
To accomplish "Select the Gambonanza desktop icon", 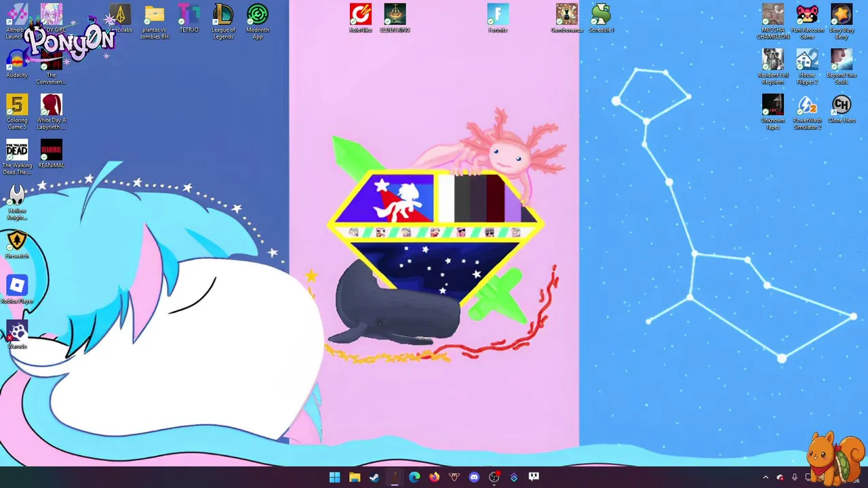I will pyautogui.click(x=566, y=18).
